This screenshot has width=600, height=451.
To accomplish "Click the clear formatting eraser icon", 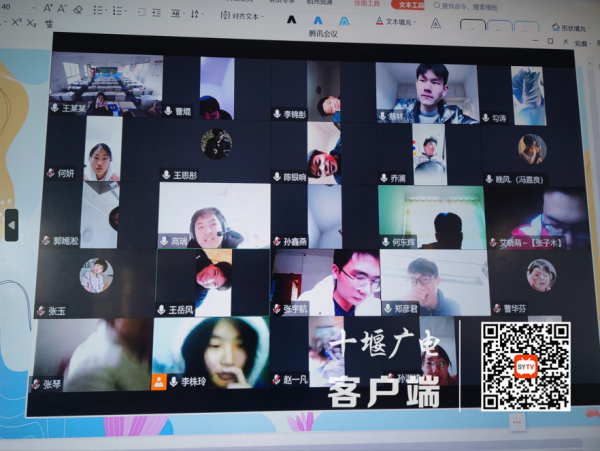I will (78, 9).
